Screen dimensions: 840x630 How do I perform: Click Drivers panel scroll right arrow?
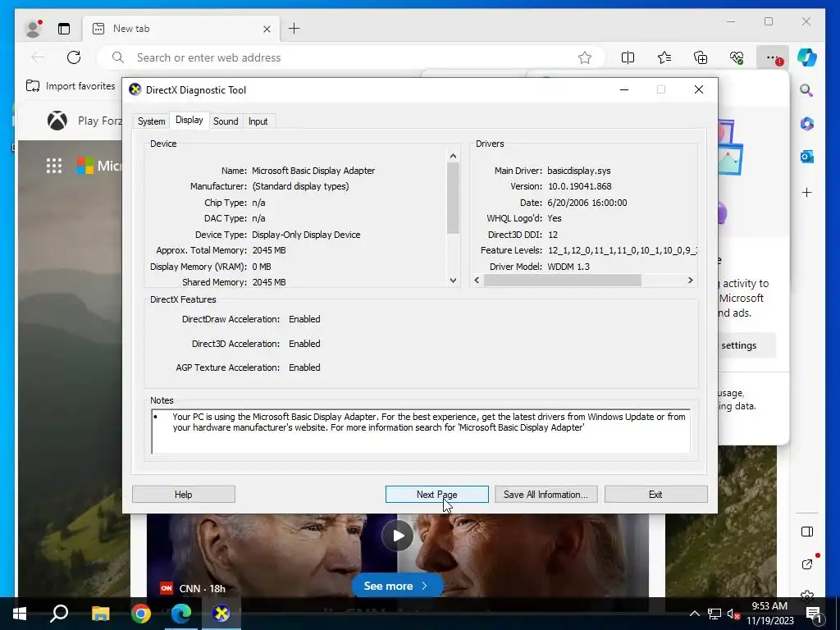click(690, 281)
